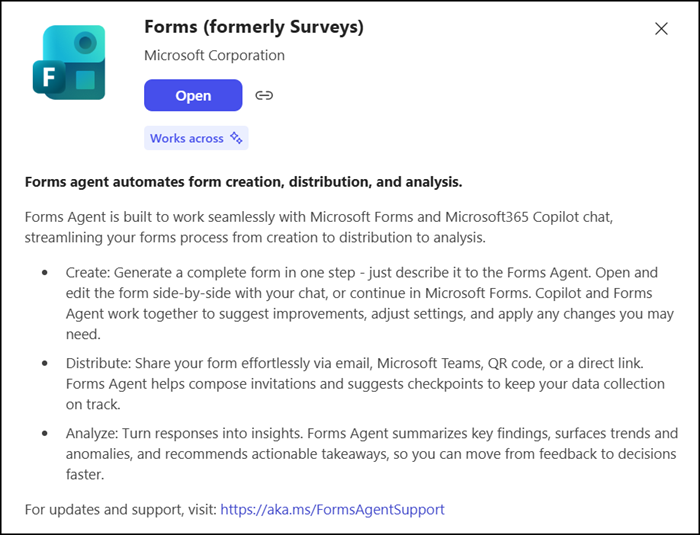Screen dimensions: 700x535
Task: Click the intro paragraph starting with Forms Agent is built
Action: click(x=340, y=226)
